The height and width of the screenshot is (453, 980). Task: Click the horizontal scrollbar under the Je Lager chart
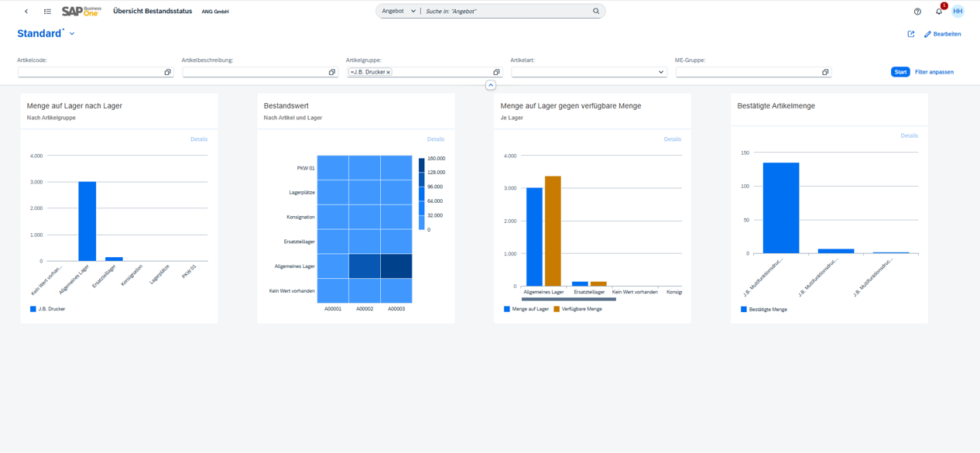[569, 299]
